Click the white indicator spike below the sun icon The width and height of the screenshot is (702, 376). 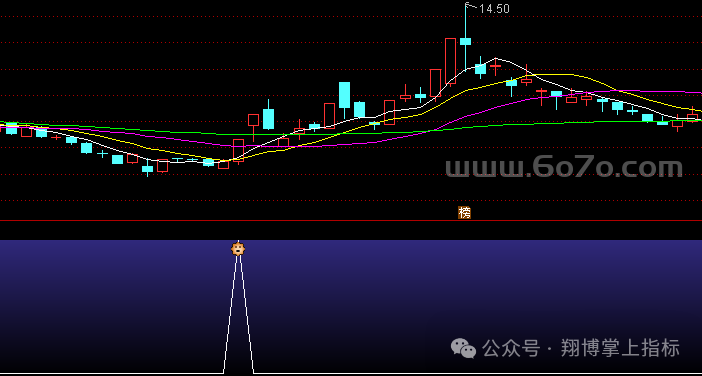click(x=238, y=313)
